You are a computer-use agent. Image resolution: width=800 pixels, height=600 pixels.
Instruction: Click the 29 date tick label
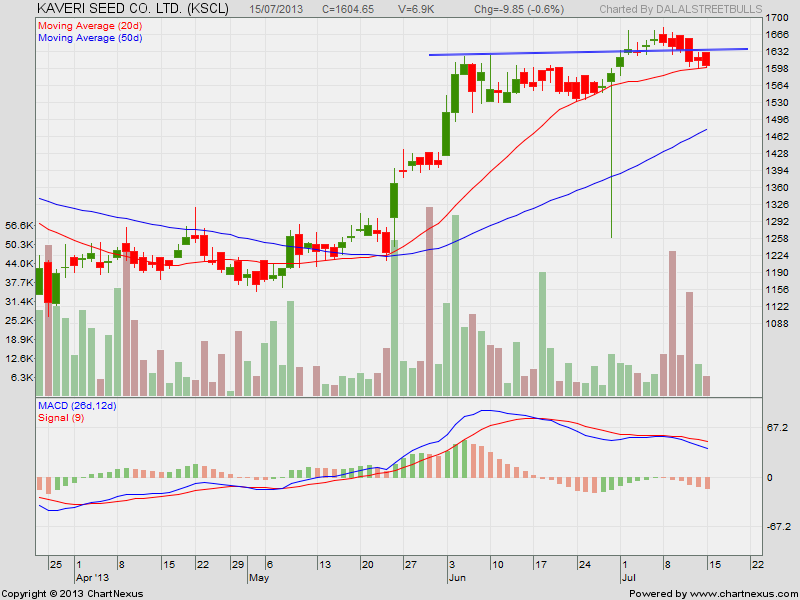pyautogui.click(x=238, y=564)
